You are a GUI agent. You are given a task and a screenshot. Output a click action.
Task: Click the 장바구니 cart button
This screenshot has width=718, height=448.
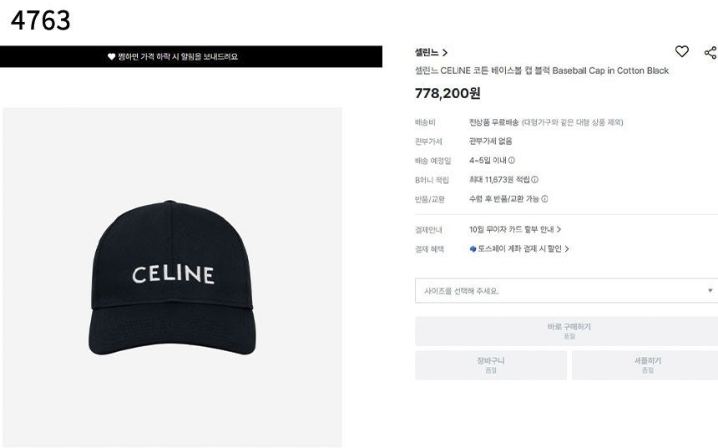pos(490,365)
